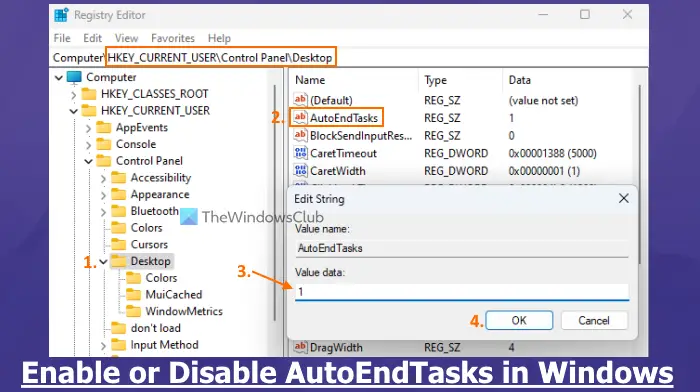The image size is (700, 392).
Task: Click the AutoEndTasks string value icon
Action: click(300, 117)
